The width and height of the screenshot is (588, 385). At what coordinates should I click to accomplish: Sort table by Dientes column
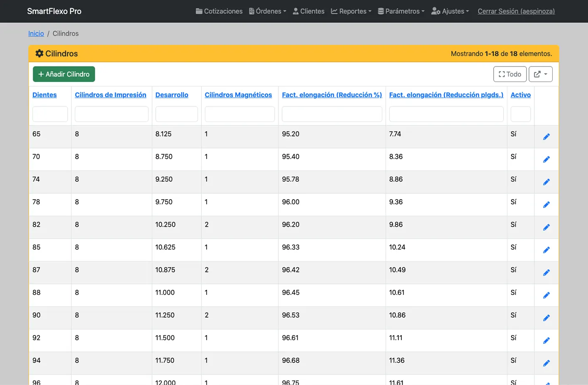[44, 95]
